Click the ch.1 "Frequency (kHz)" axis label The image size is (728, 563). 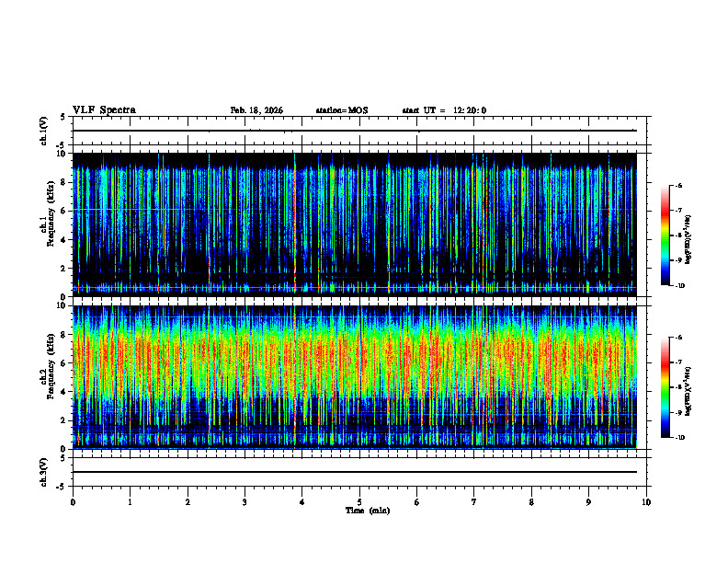click(x=50, y=214)
